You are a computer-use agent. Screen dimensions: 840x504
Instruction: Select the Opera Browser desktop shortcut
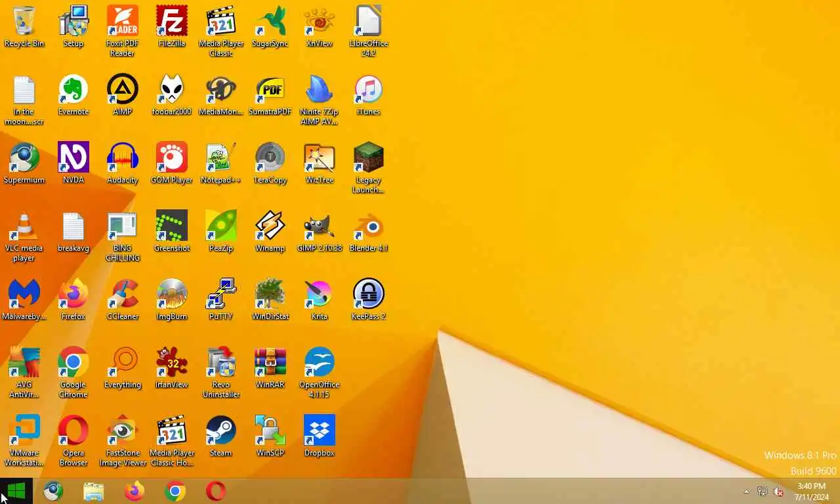[x=73, y=430]
